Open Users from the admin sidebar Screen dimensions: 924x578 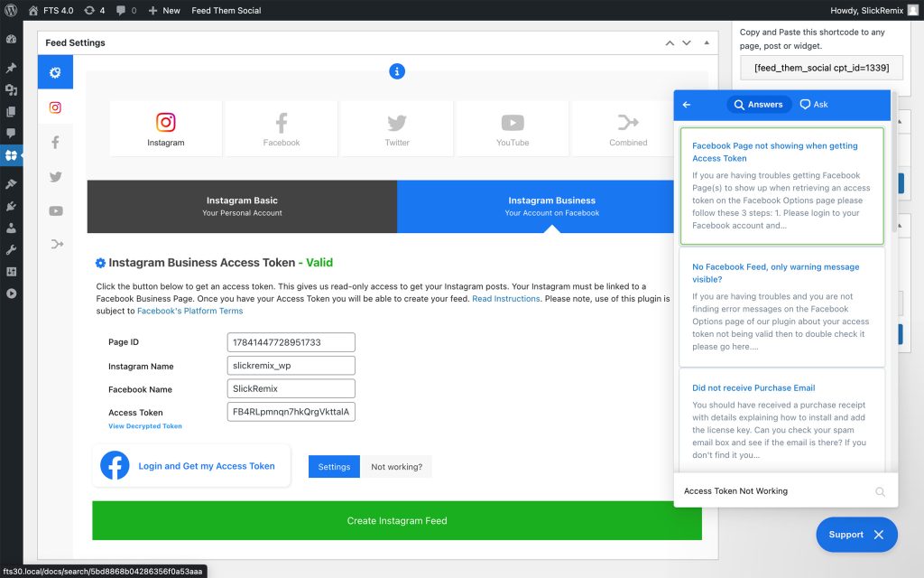[x=11, y=228]
